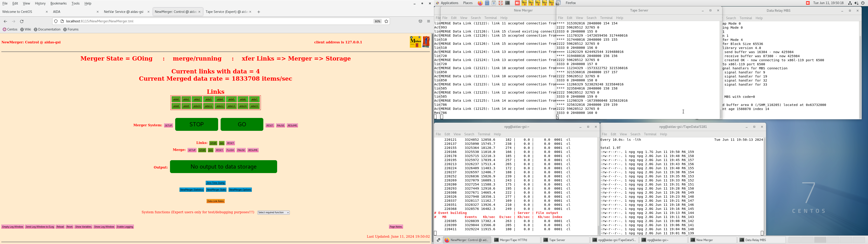Open Firefox Bookmarks menu
868x244 pixels.
pos(58,4)
